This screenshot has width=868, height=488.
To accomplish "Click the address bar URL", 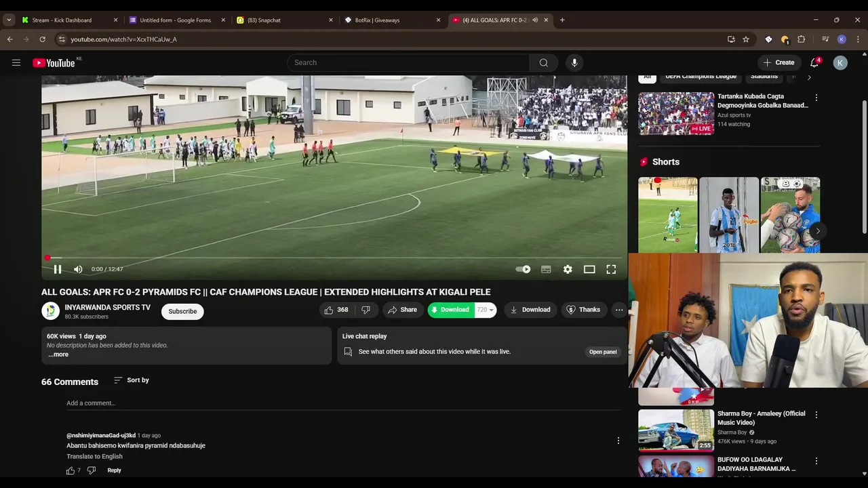I will click(123, 39).
